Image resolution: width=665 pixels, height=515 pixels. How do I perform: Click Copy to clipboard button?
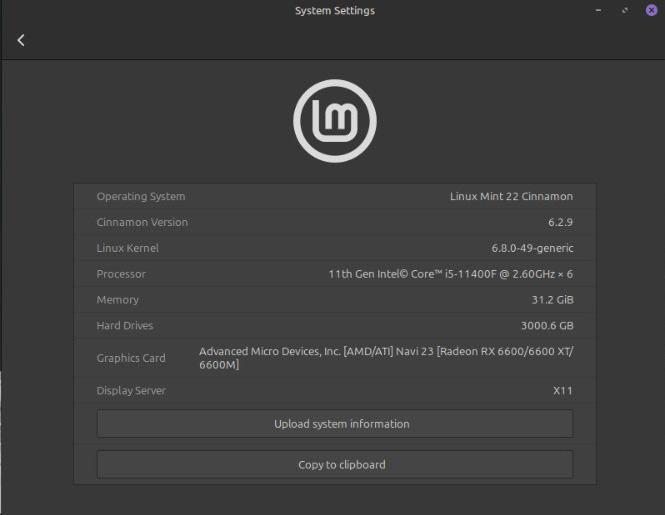[335, 465]
